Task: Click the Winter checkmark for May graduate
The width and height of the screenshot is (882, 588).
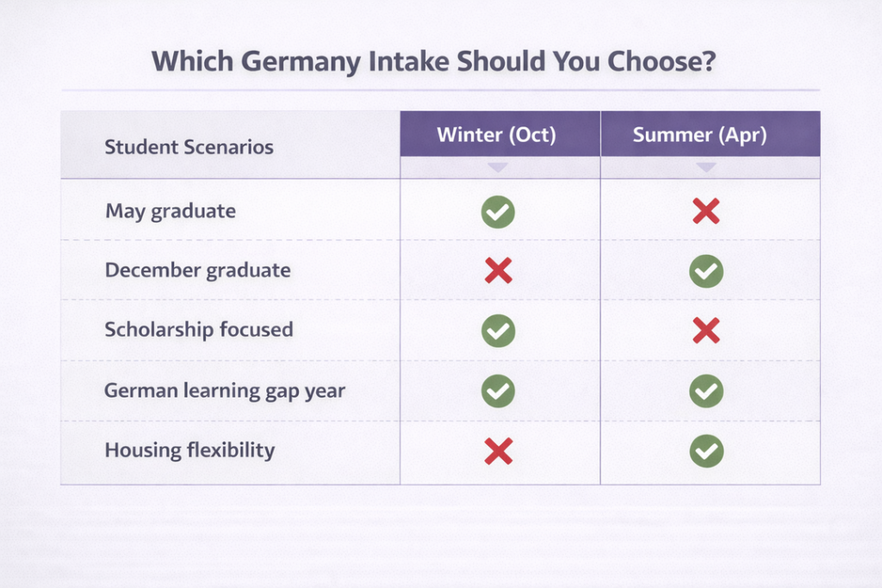Action: (498, 212)
